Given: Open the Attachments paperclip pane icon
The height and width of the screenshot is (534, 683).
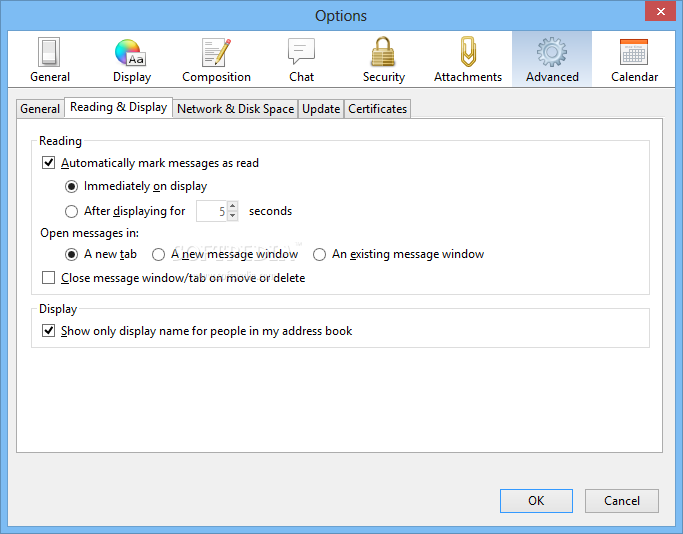Looking at the screenshot, I should tap(468, 59).
